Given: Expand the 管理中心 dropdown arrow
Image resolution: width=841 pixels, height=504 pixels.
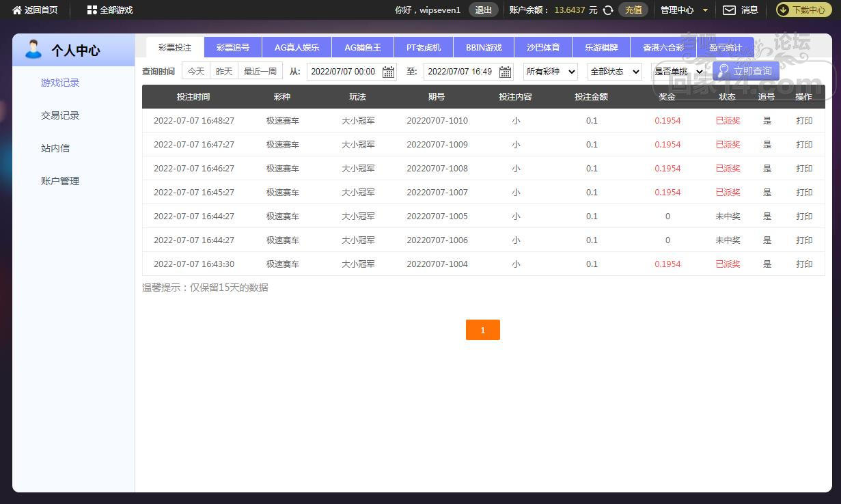Looking at the screenshot, I should [x=705, y=11].
